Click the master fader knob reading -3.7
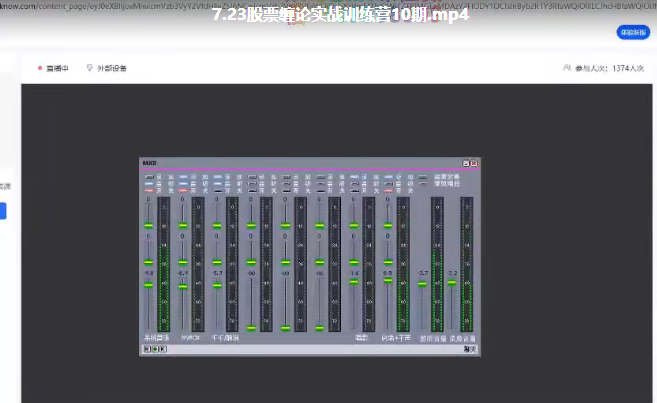Image resolution: width=657 pixels, height=403 pixels. coord(422,284)
